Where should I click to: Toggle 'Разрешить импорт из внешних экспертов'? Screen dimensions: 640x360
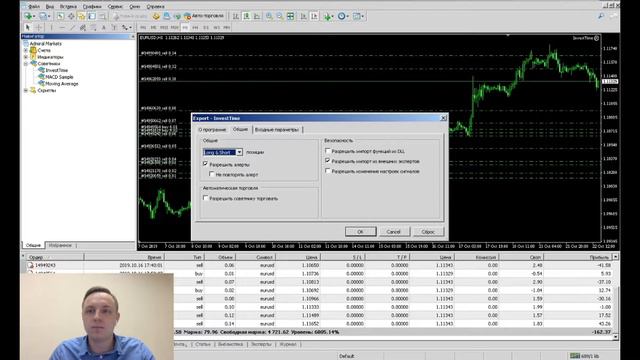point(328,161)
